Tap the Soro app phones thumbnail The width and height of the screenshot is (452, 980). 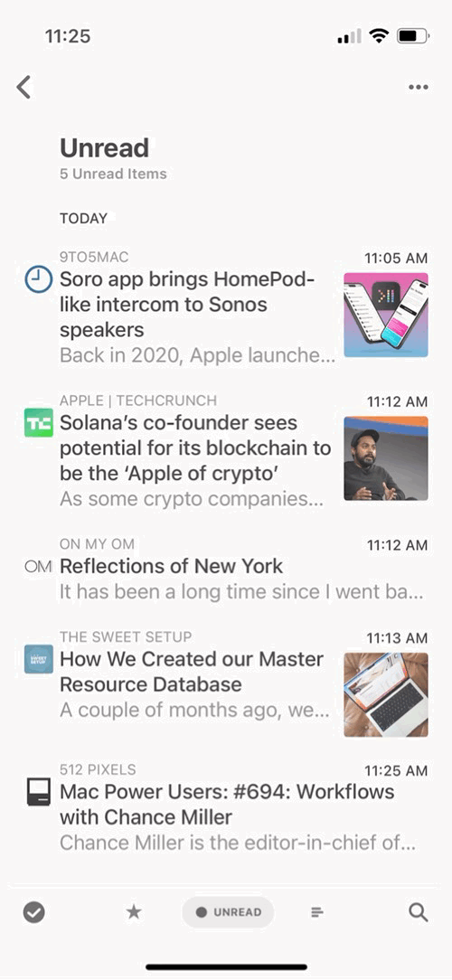click(x=386, y=315)
